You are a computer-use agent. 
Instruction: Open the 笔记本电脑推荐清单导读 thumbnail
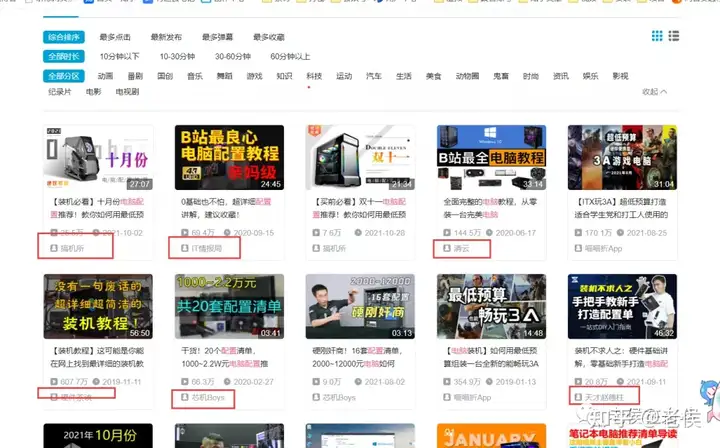point(622,436)
